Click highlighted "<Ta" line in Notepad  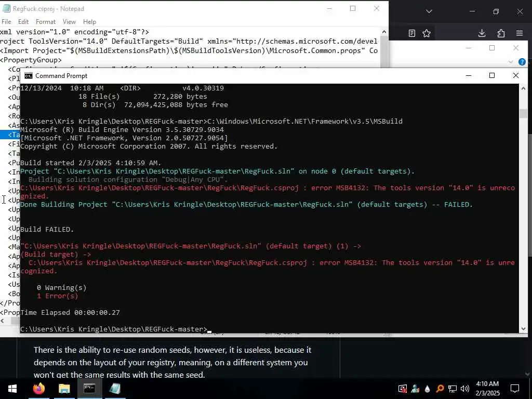[x=10, y=135]
